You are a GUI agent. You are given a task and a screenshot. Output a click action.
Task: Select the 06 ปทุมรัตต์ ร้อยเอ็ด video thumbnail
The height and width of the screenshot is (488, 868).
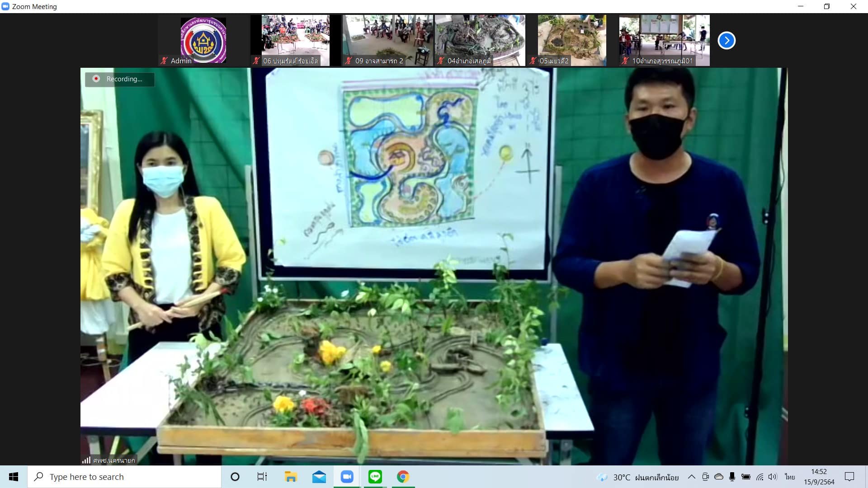point(296,41)
